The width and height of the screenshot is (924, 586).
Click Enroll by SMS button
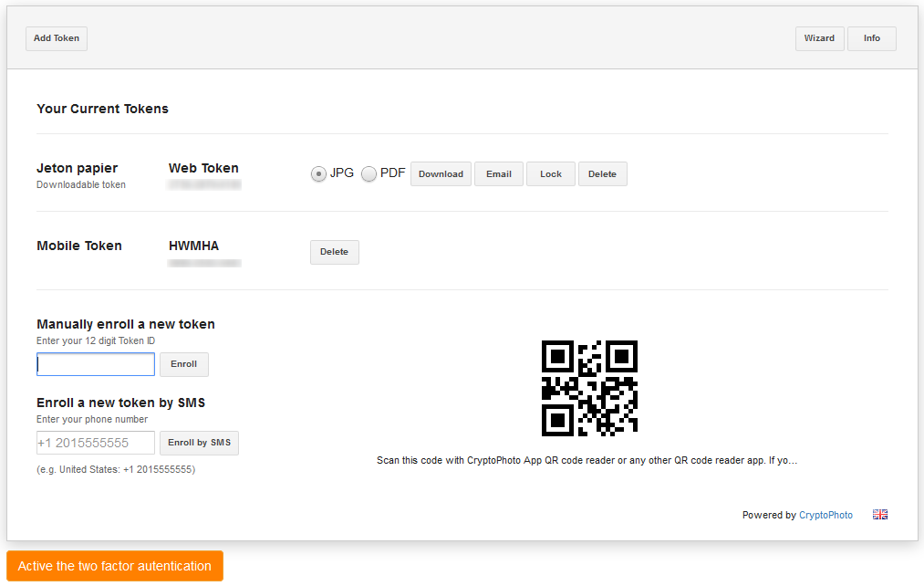click(199, 443)
